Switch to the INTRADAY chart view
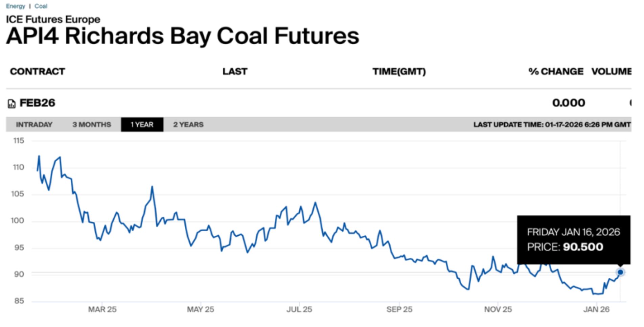This screenshot has height=327, width=644. pos(34,124)
